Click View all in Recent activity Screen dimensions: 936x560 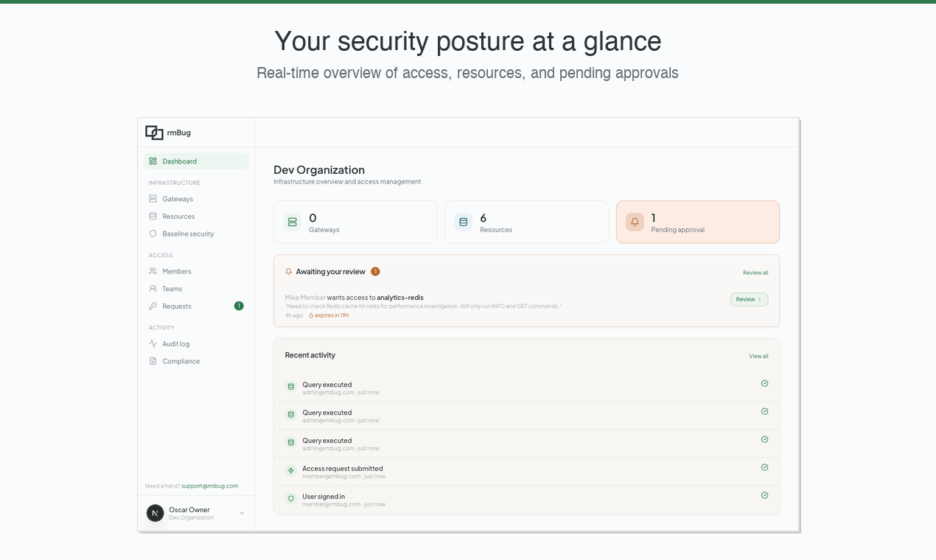[x=758, y=356]
